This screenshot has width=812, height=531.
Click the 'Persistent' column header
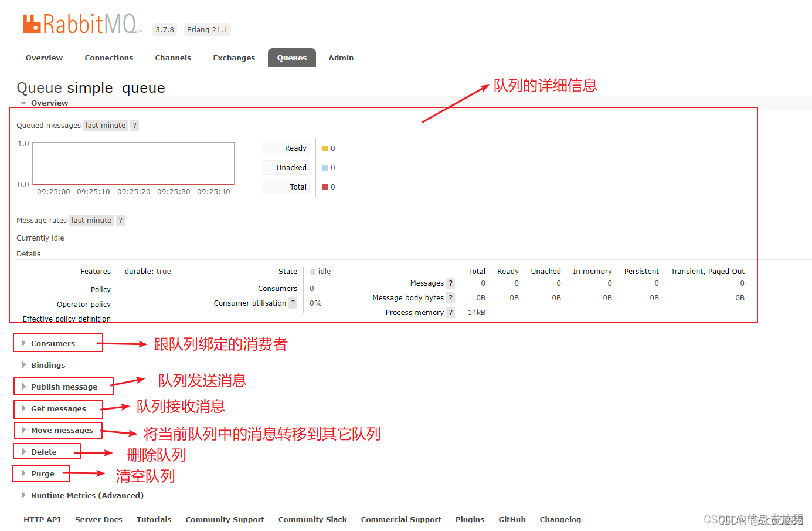pyautogui.click(x=641, y=272)
